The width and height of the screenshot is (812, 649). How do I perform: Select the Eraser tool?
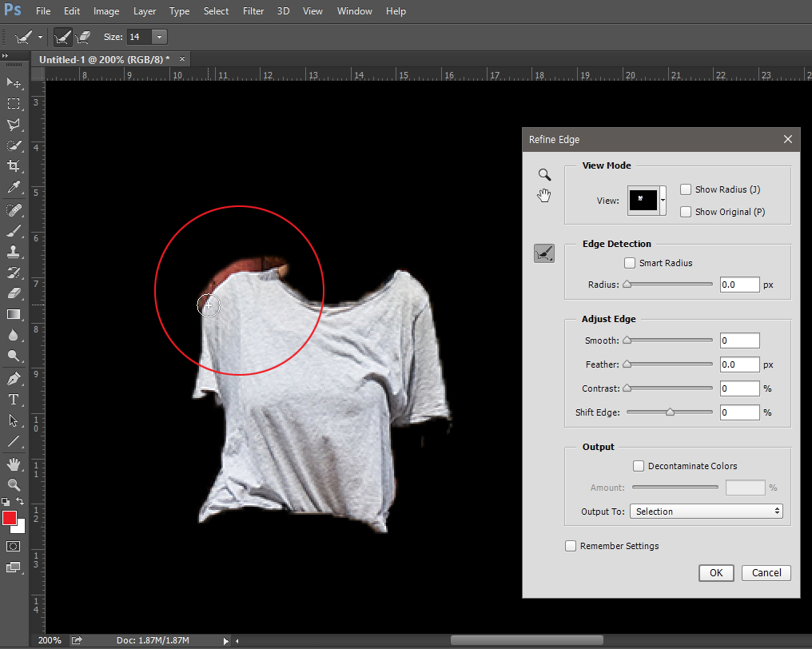[14, 293]
